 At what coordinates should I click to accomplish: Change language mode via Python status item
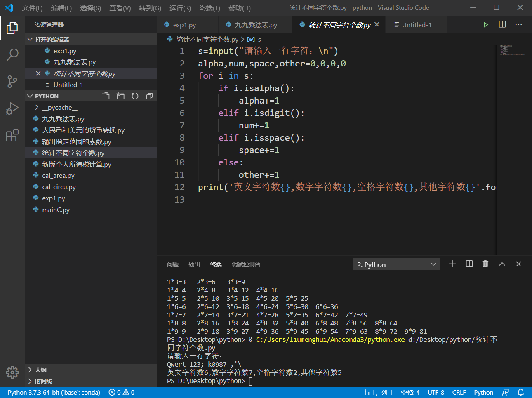483,392
